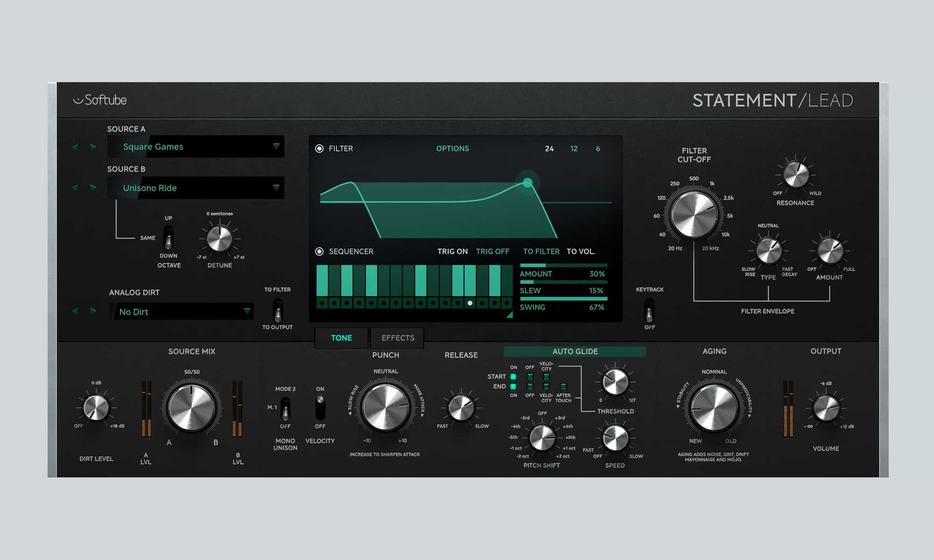Click the Release knob

pyautogui.click(x=461, y=407)
